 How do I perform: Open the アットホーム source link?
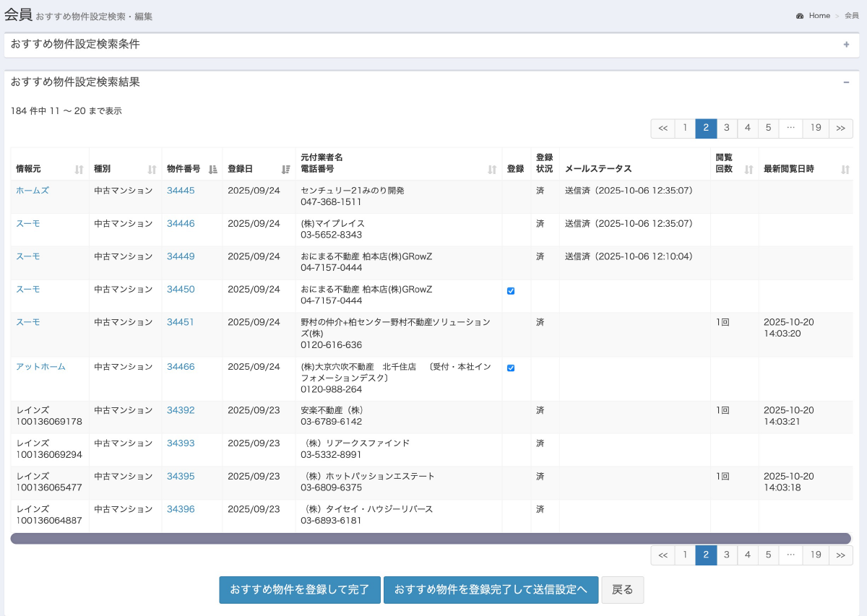point(40,367)
